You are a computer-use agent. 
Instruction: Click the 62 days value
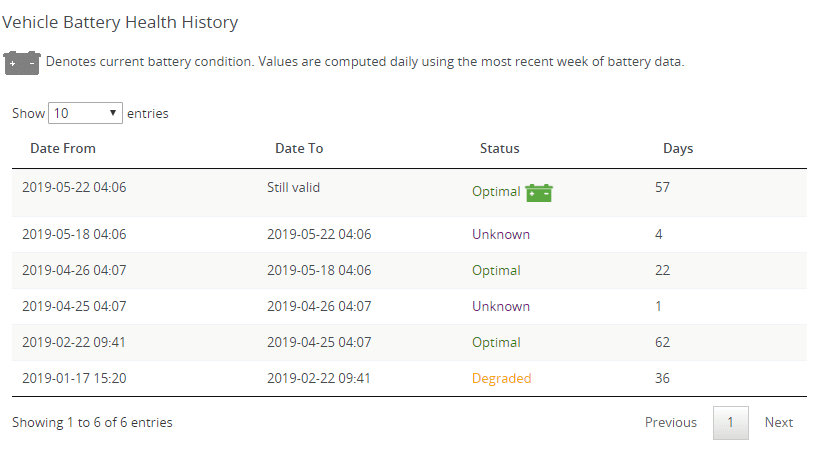pos(662,342)
